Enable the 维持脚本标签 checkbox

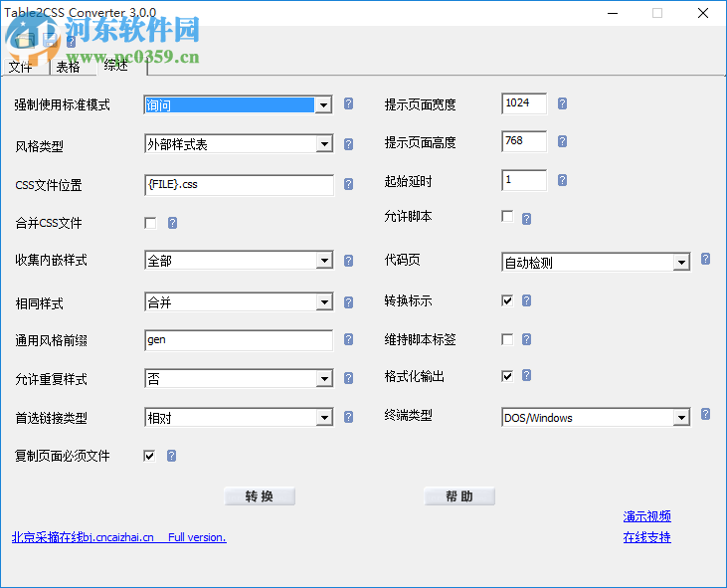tap(507, 339)
